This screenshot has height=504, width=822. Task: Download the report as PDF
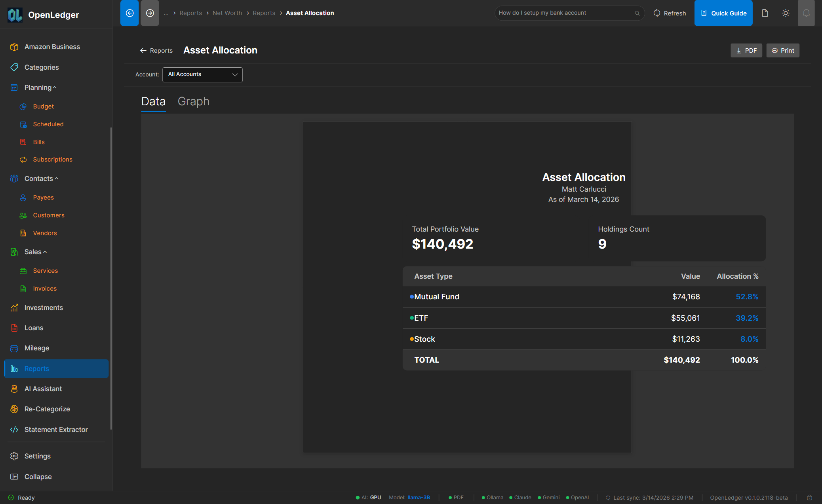pos(746,50)
